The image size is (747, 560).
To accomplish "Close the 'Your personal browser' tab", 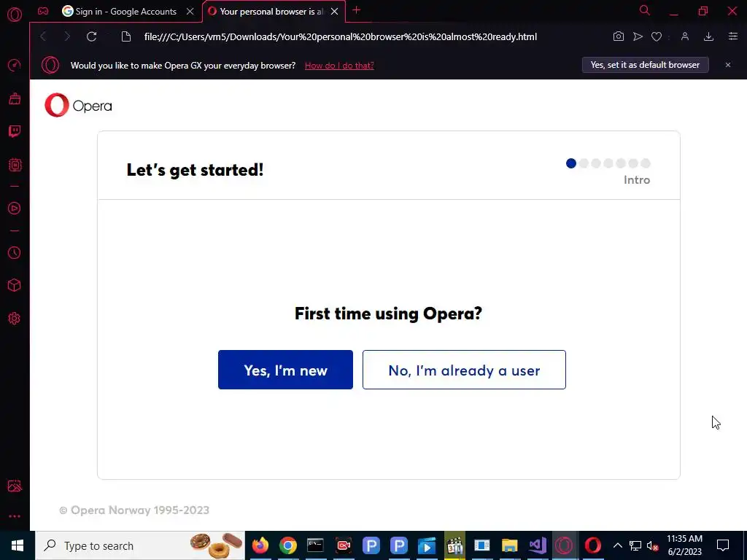I will [334, 12].
